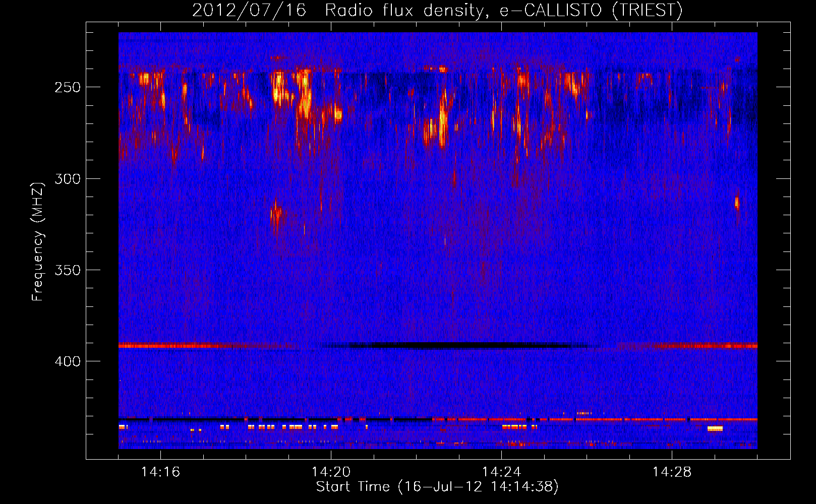Click the 400 frequency tick label
Image resolution: width=816 pixels, height=504 pixels.
[x=68, y=361]
